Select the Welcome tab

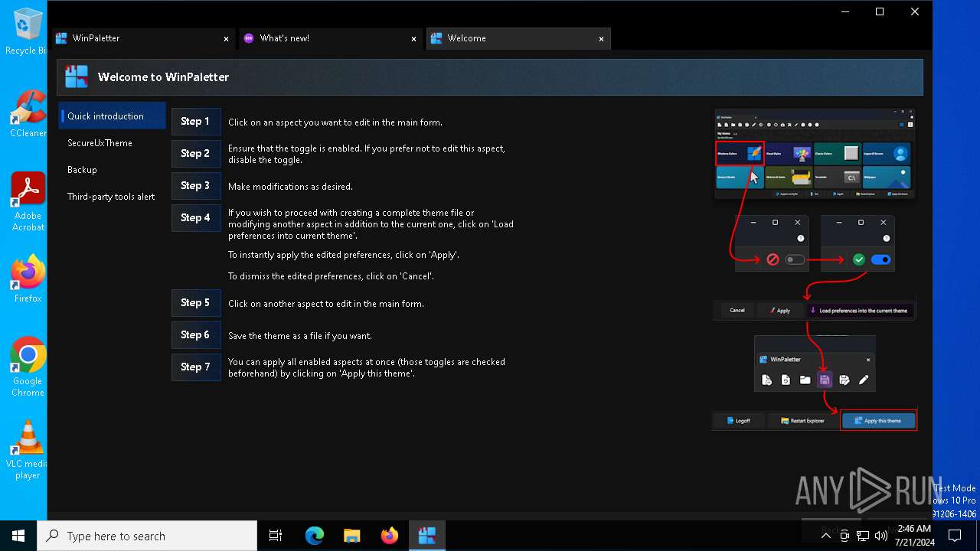tap(518, 38)
